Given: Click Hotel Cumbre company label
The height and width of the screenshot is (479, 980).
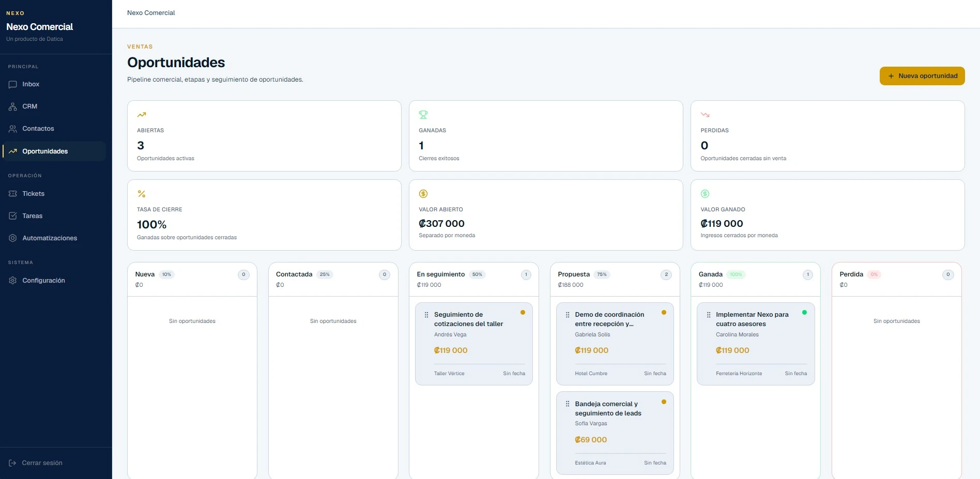Looking at the screenshot, I should 591,374.
